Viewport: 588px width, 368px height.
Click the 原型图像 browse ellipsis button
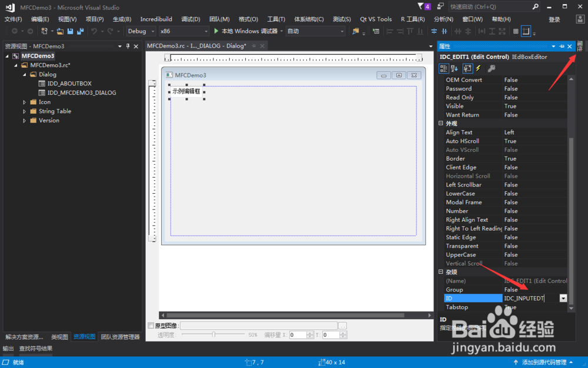pyautogui.click(x=342, y=326)
